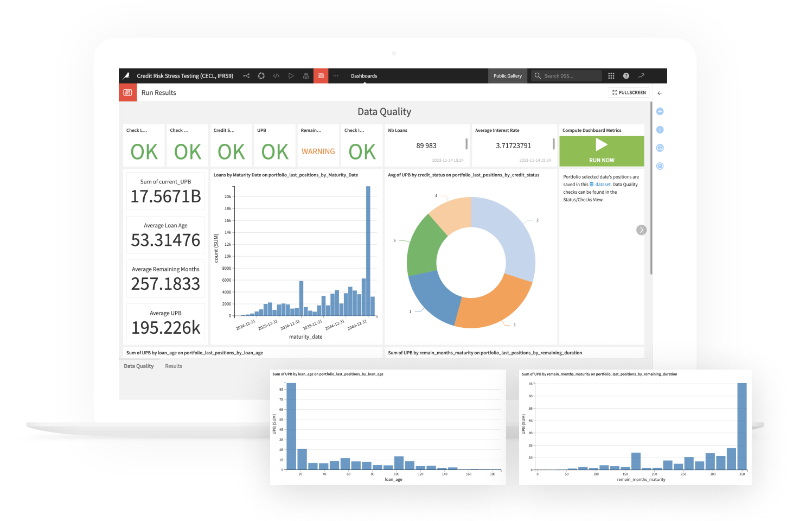Open the circular lifecycle menu icon
812x521 pixels.
click(x=261, y=76)
